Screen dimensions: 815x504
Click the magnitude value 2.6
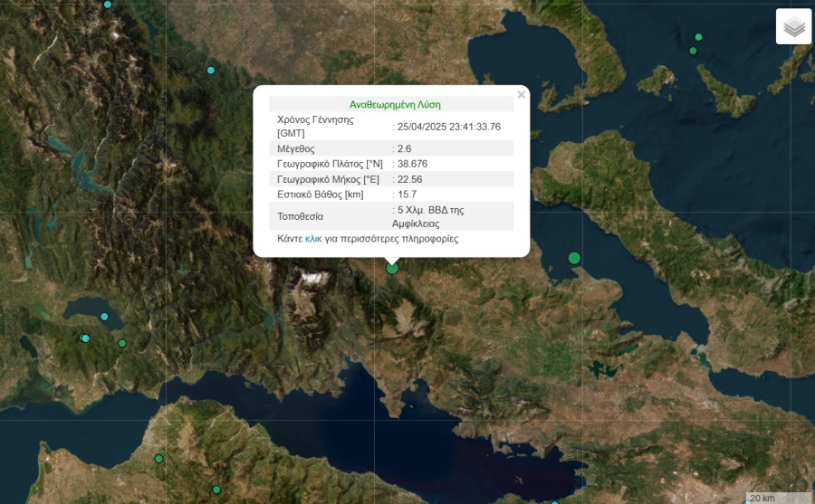(405, 148)
